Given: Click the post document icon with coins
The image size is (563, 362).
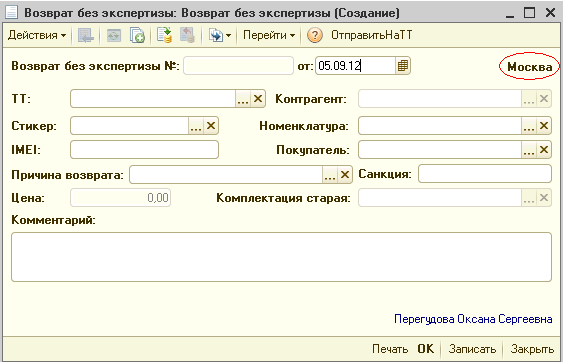Looking at the screenshot, I should (x=164, y=35).
